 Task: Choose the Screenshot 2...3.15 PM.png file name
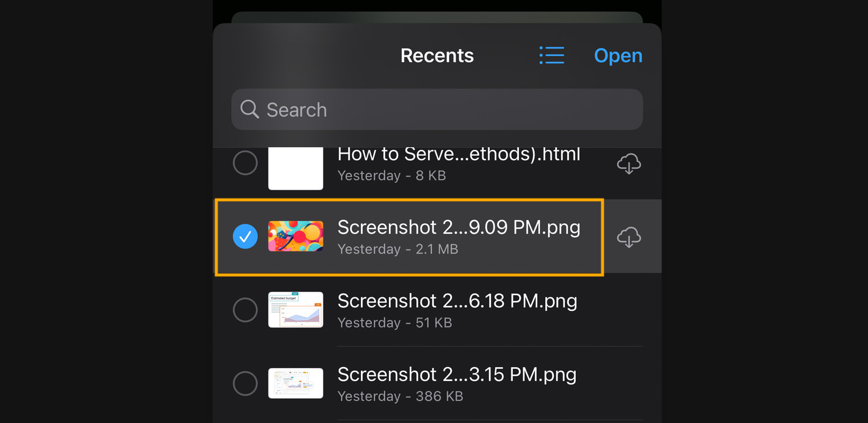click(457, 375)
